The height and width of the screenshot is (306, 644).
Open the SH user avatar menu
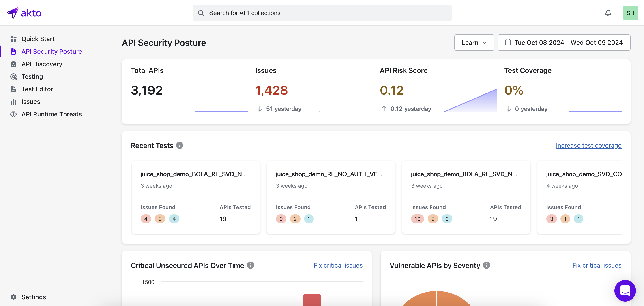point(630,13)
